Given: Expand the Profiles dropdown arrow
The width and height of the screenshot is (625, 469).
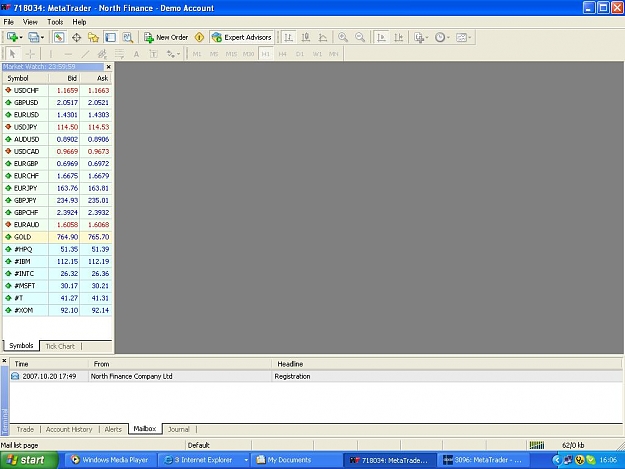Looking at the screenshot, I should (42, 38).
